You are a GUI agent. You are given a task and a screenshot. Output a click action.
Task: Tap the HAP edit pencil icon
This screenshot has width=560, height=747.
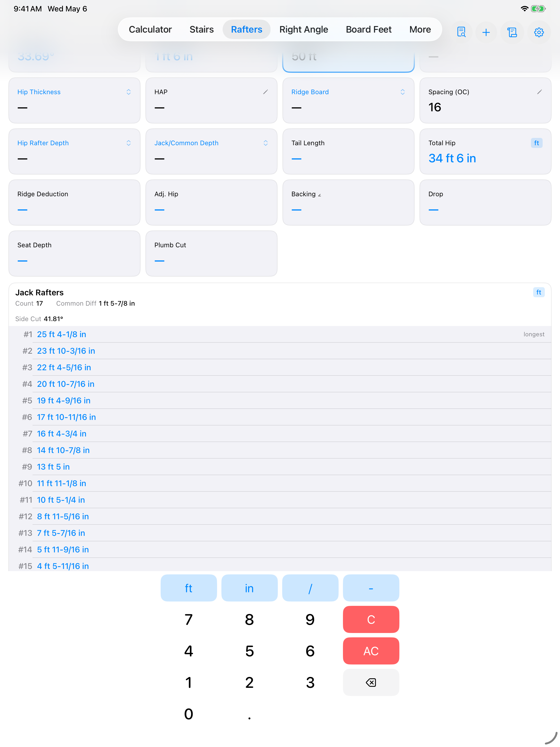pos(265,92)
